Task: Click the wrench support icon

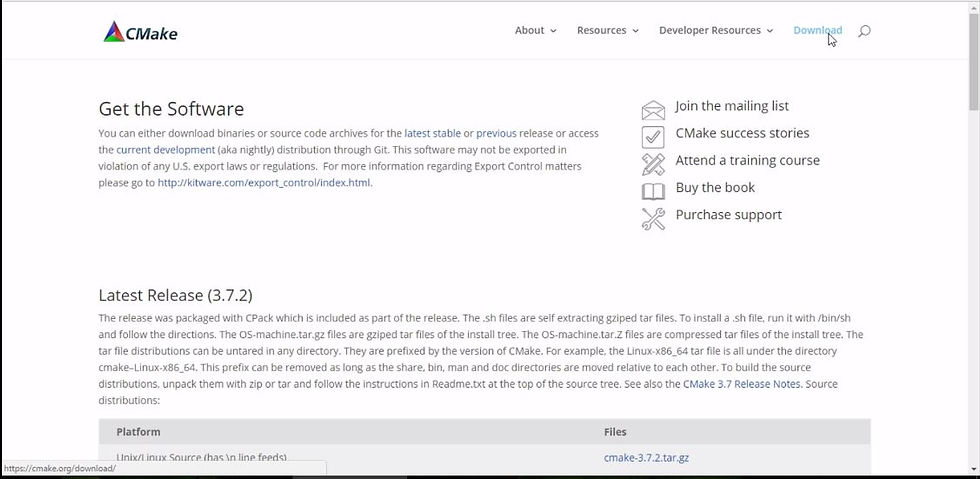Action: (x=653, y=218)
